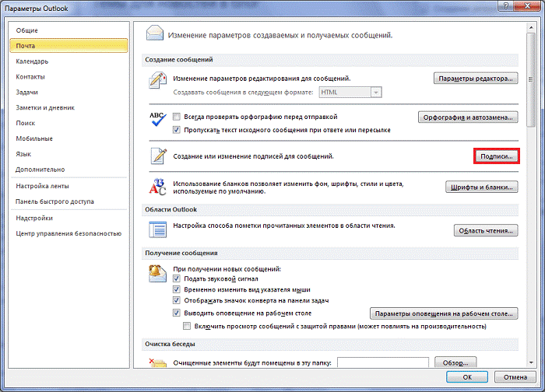The width and height of the screenshot is (545, 392).
Task: Click the cleaned items folder input field
Action: (x=383, y=362)
